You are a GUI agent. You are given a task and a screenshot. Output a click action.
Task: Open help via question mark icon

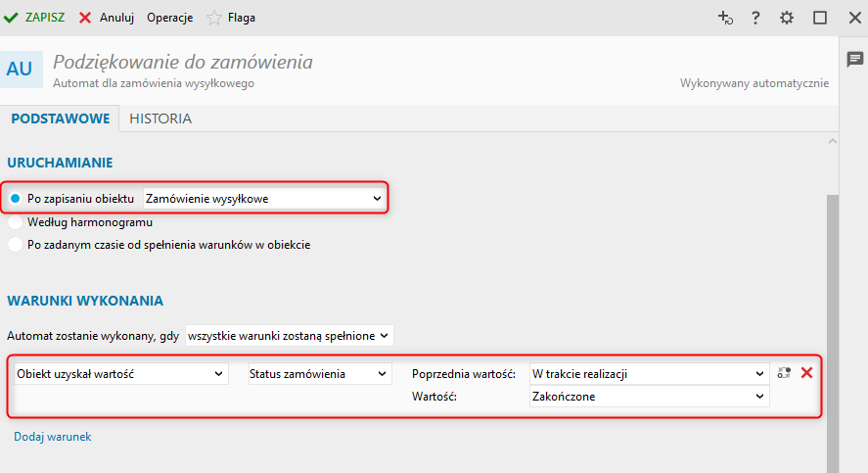click(755, 18)
